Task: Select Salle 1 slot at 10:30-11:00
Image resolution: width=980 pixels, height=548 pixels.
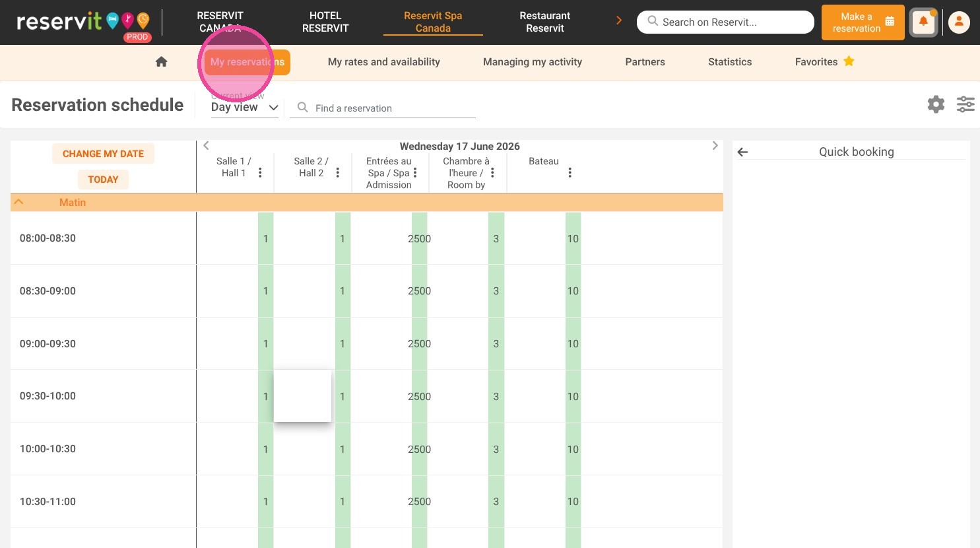Action: [265, 501]
